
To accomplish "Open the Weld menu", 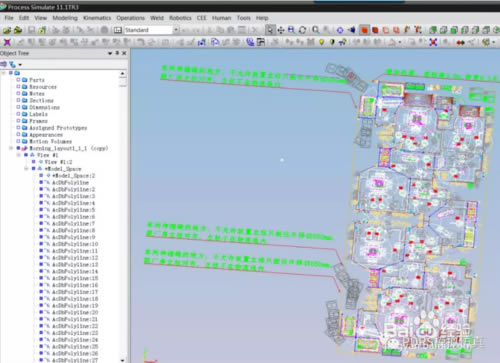I will point(157,18).
